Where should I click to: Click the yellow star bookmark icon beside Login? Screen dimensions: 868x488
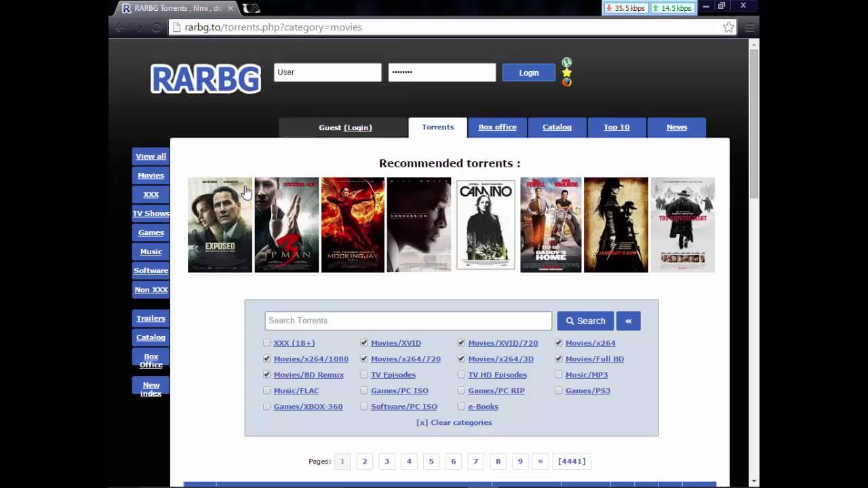(x=567, y=73)
